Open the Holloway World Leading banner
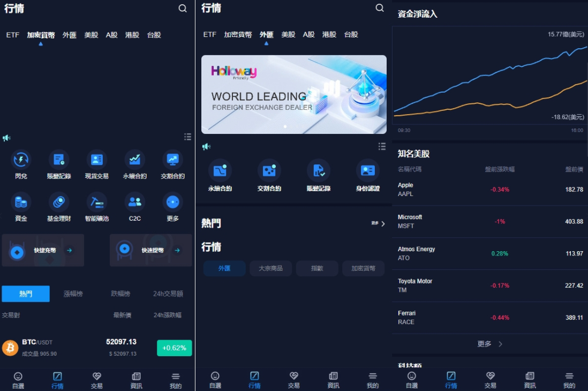This screenshot has width=588, height=391. pos(293,94)
